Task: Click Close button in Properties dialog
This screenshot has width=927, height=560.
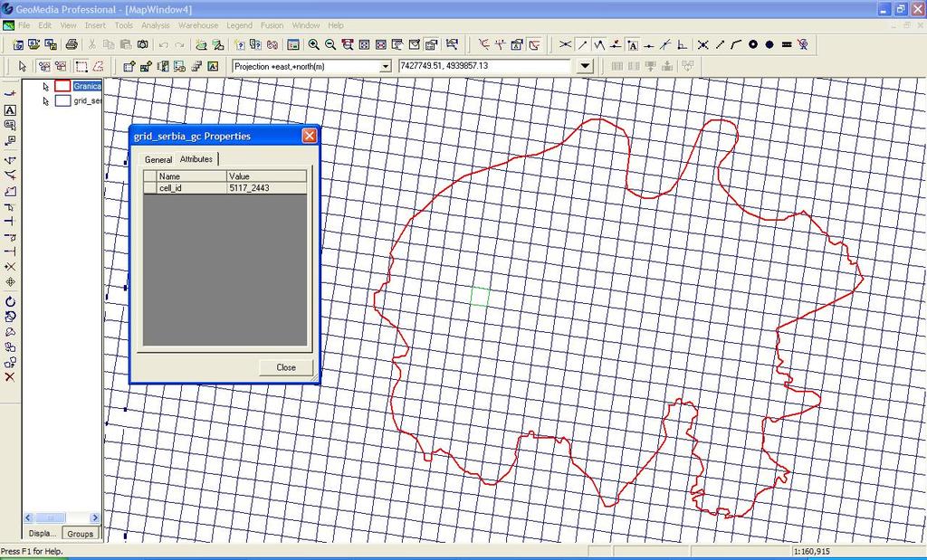Action: point(286,367)
